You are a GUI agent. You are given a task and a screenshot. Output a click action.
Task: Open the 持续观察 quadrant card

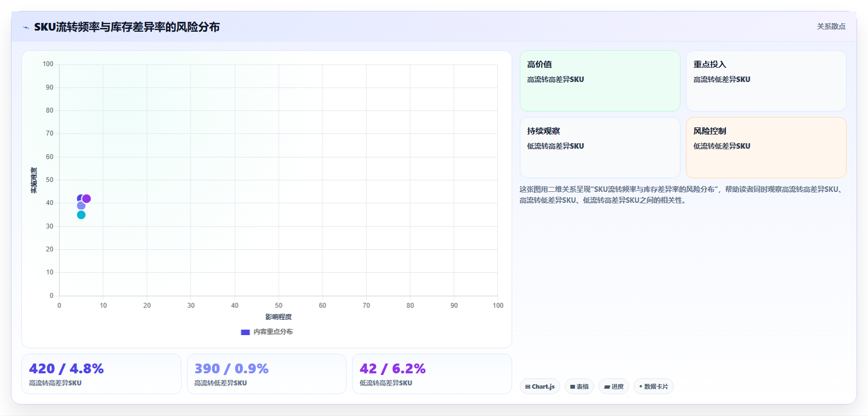[x=600, y=148]
